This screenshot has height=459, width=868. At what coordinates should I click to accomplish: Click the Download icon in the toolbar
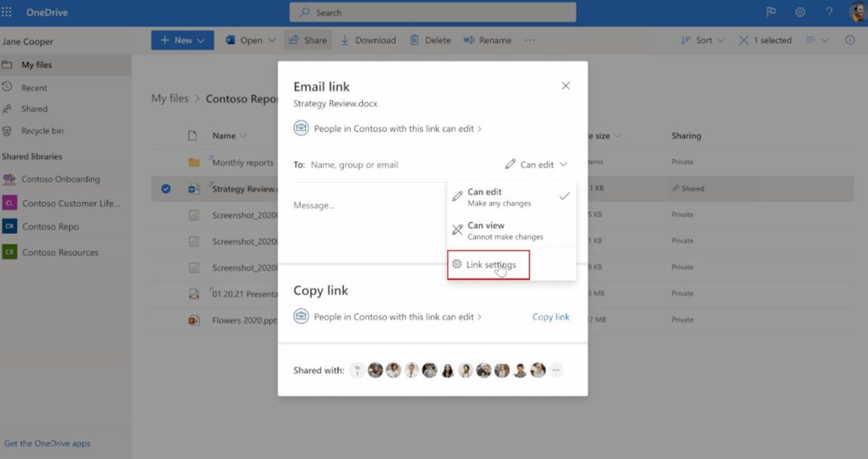click(x=347, y=40)
